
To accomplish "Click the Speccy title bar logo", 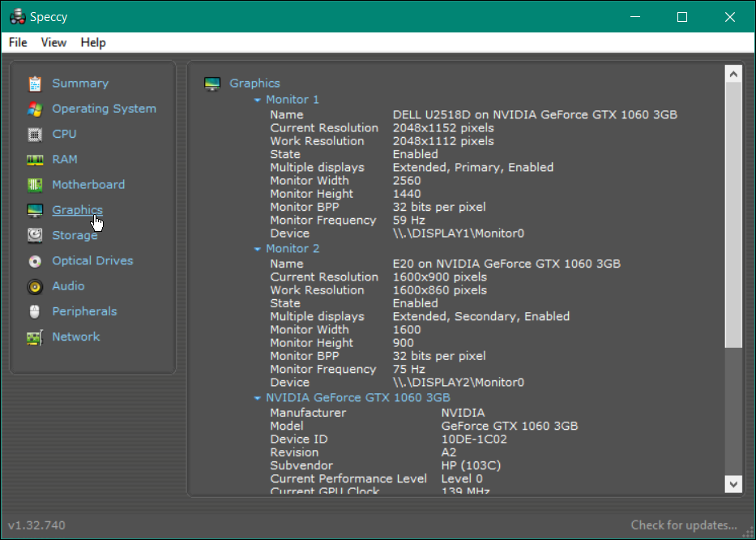I will (x=18, y=15).
